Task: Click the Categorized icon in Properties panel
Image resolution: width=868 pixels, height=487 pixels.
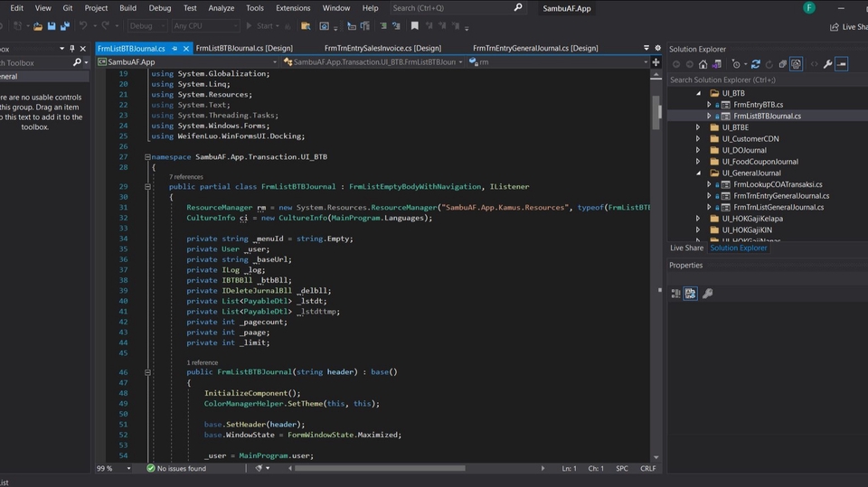Action: point(676,294)
